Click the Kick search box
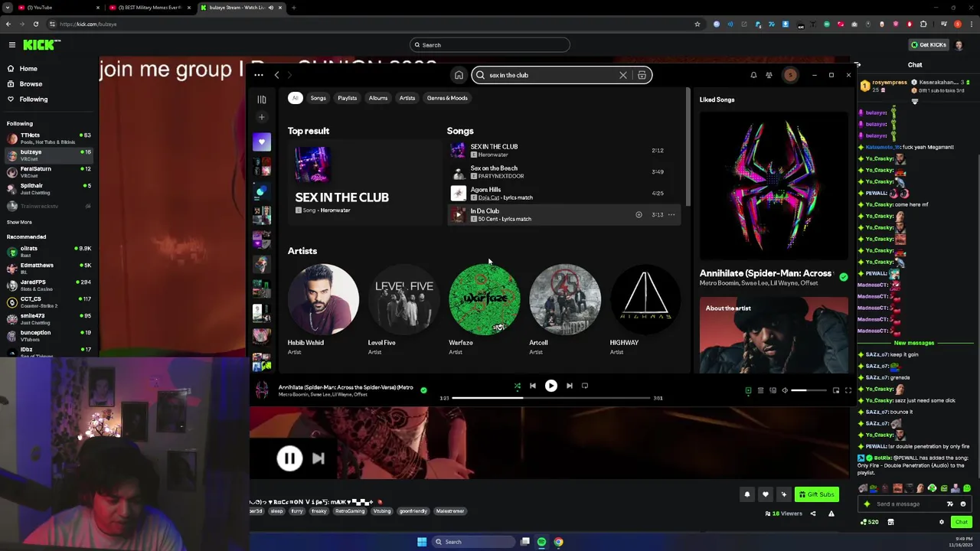 click(x=490, y=45)
